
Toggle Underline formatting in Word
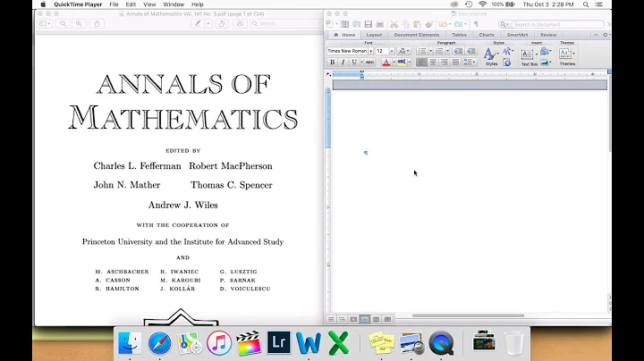click(x=353, y=63)
